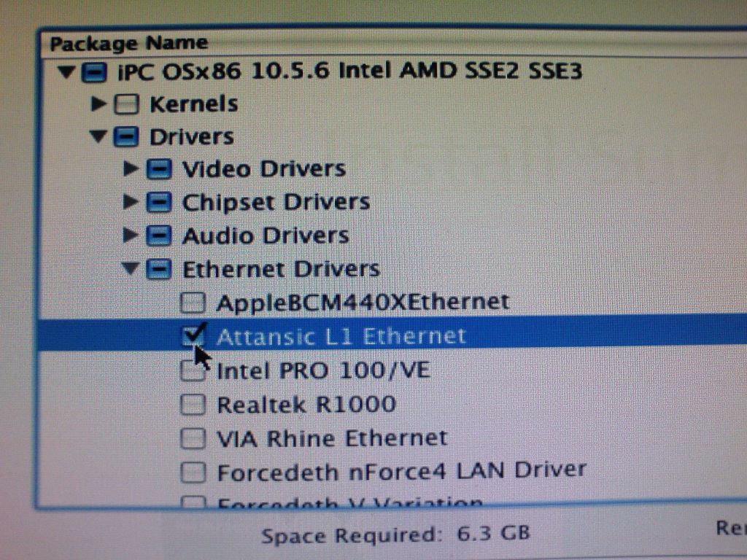Select the Realtek R1000 row label
Screen dimensions: 747x560
306,405
